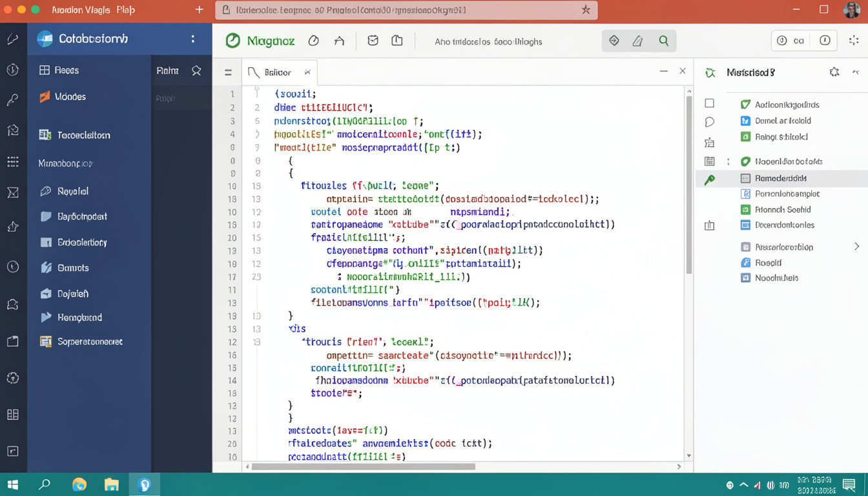Screen dimensions: 868x496
Task: Click the green search icon in the toolbar
Action: [x=663, y=41]
